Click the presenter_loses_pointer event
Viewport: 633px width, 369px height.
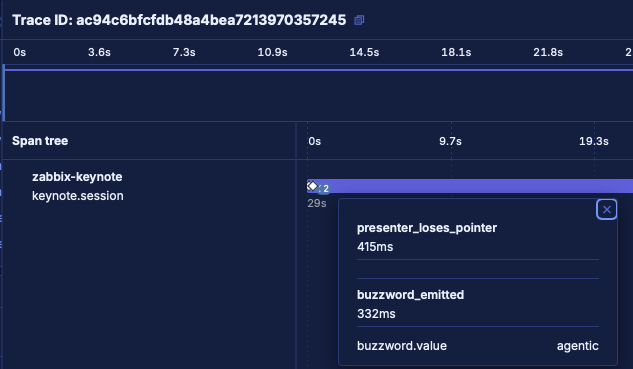coord(427,228)
